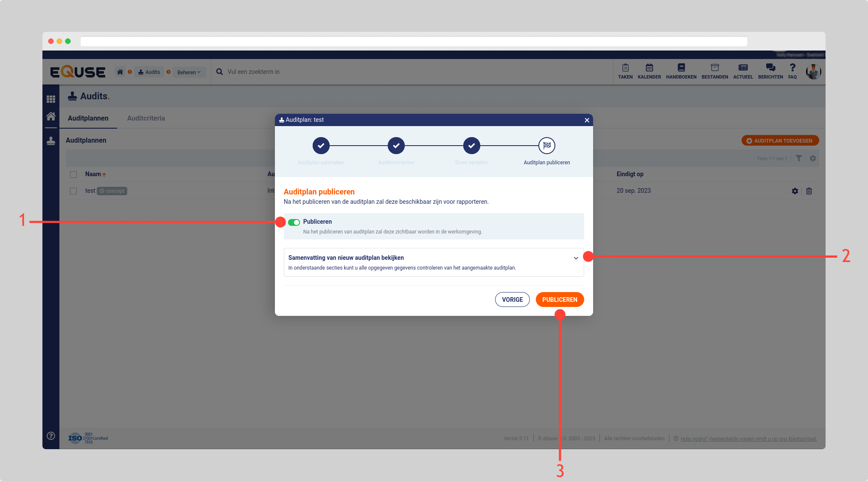Sort by the Naam column header
The width and height of the screenshot is (868, 481).
tap(95, 174)
